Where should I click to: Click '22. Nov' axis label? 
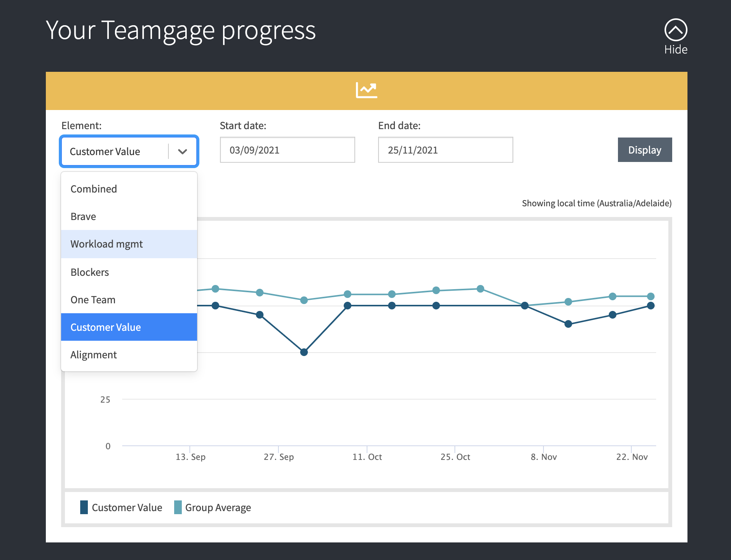pyautogui.click(x=632, y=457)
